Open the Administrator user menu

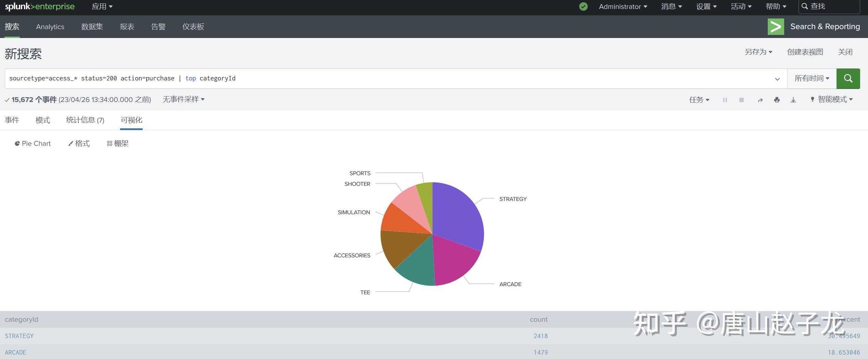pyautogui.click(x=623, y=7)
